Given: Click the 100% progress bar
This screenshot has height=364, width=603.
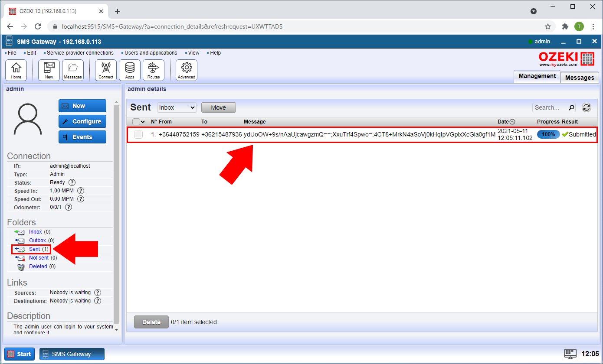Looking at the screenshot, I should (548, 134).
